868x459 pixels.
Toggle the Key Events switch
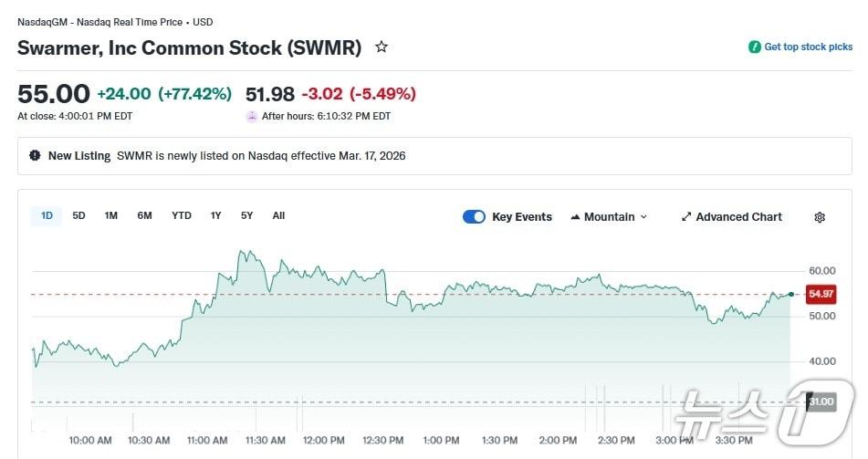pos(474,217)
